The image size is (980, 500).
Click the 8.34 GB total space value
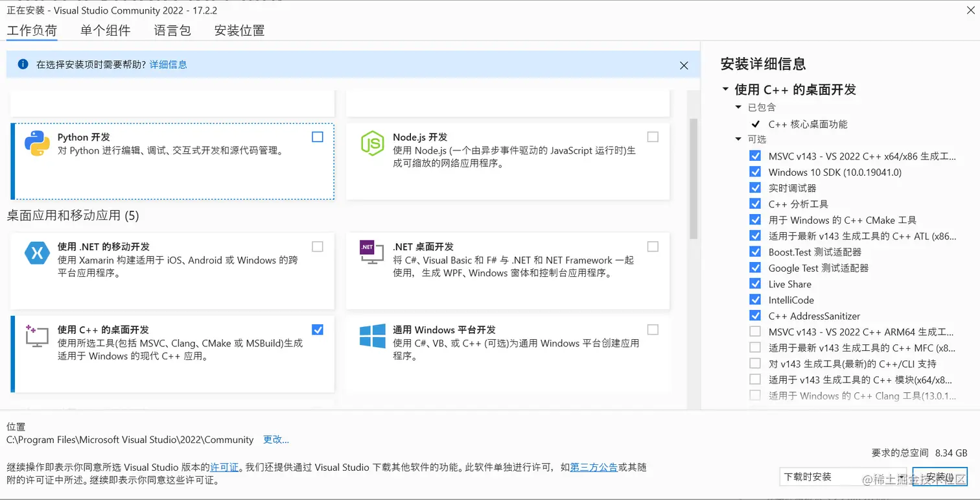point(951,453)
